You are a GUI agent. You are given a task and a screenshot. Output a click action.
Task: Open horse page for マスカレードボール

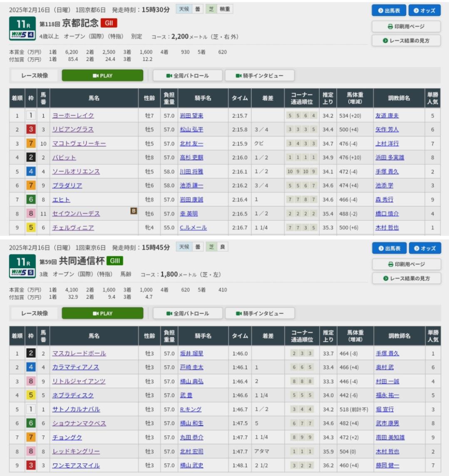(x=79, y=354)
